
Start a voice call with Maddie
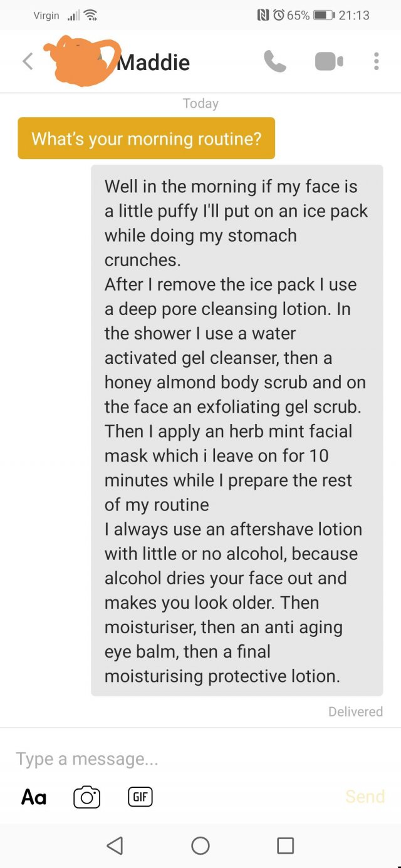(x=275, y=61)
